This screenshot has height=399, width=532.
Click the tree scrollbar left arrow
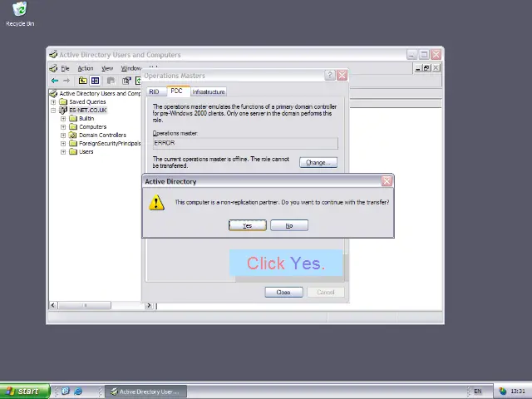(x=53, y=305)
